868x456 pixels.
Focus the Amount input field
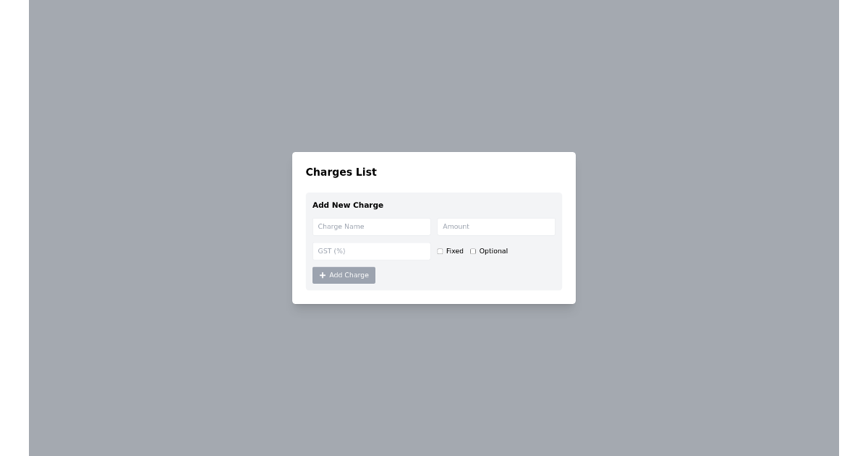pos(496,227)
